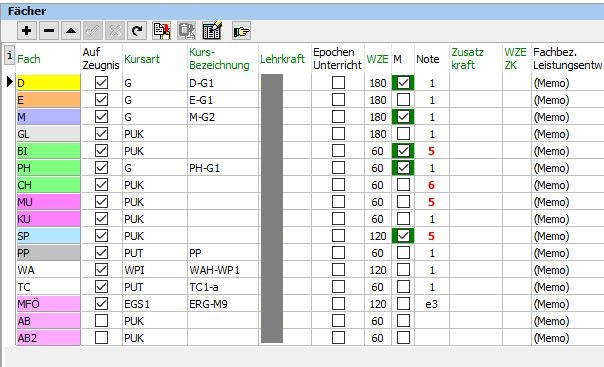Toggle M checkbox in row E
This screenshot has width=604, height=367.
point(403,100)
